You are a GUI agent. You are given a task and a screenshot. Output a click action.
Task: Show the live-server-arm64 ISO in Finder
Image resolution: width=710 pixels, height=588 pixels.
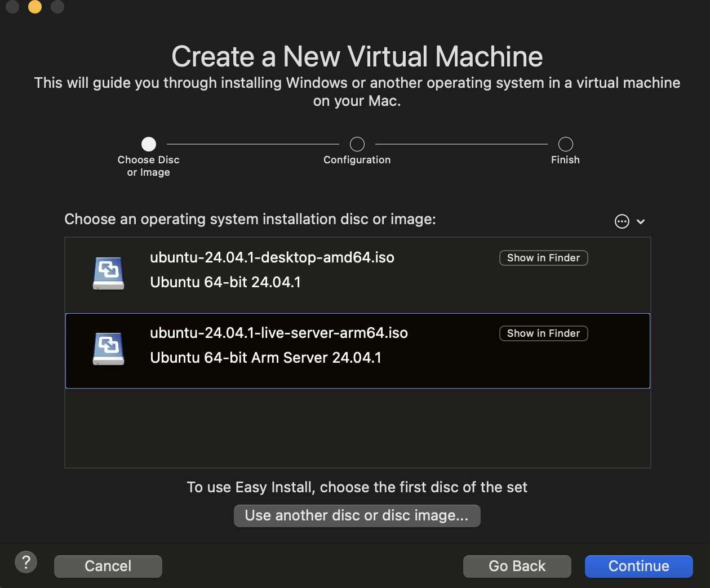543,333
